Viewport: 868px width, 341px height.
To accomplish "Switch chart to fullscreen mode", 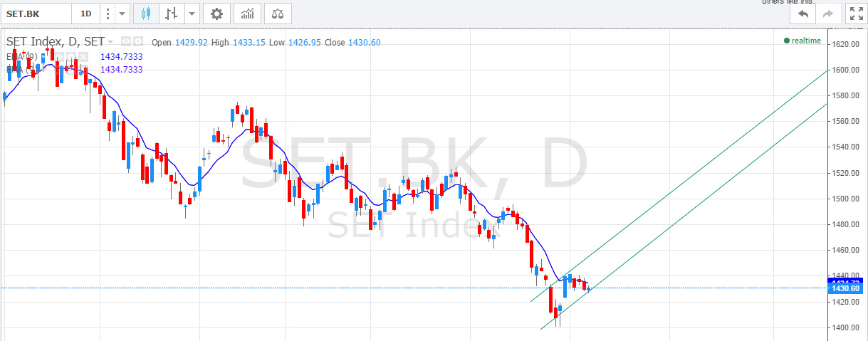I will (x=855, y=14).
